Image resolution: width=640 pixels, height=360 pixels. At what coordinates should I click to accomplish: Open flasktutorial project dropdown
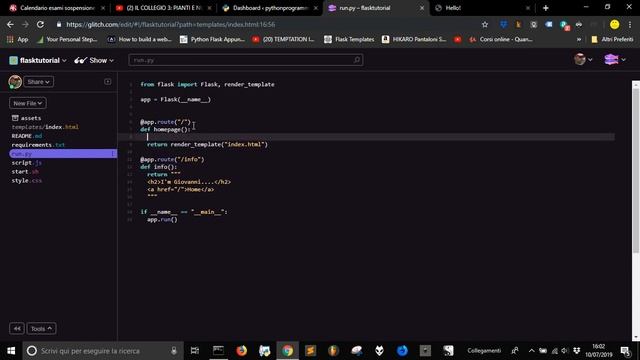38,60
